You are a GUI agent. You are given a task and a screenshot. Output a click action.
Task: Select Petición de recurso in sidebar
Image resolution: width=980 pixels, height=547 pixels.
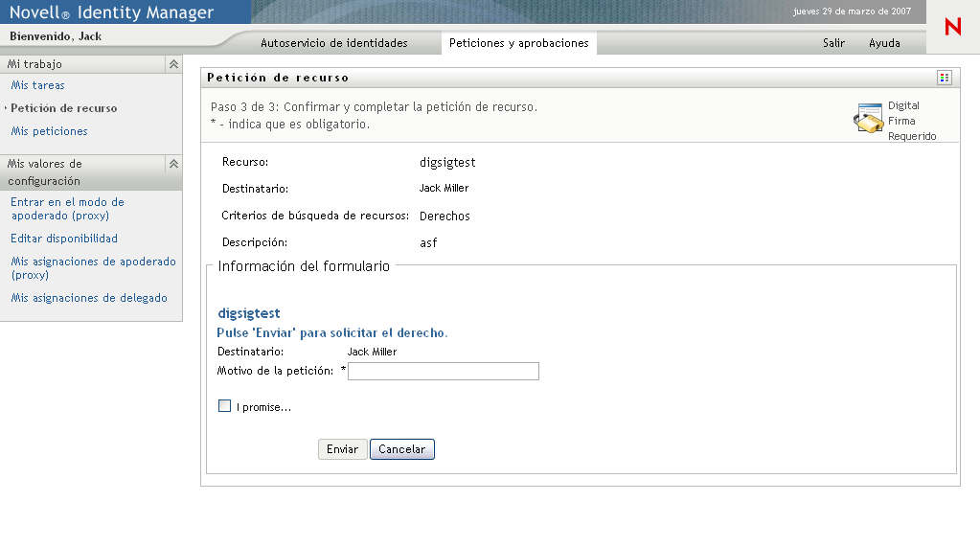pyautogui.click(x=64, y=108)
